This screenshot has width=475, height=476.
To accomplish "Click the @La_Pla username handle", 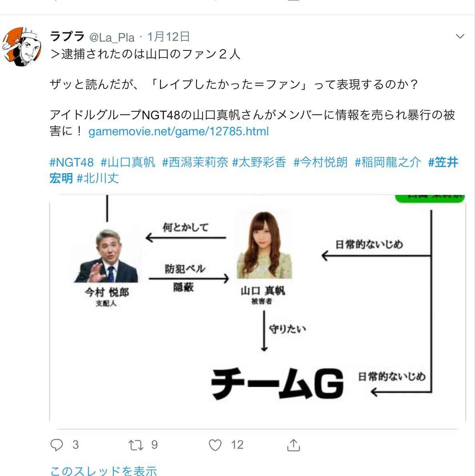I will [112, 37].
